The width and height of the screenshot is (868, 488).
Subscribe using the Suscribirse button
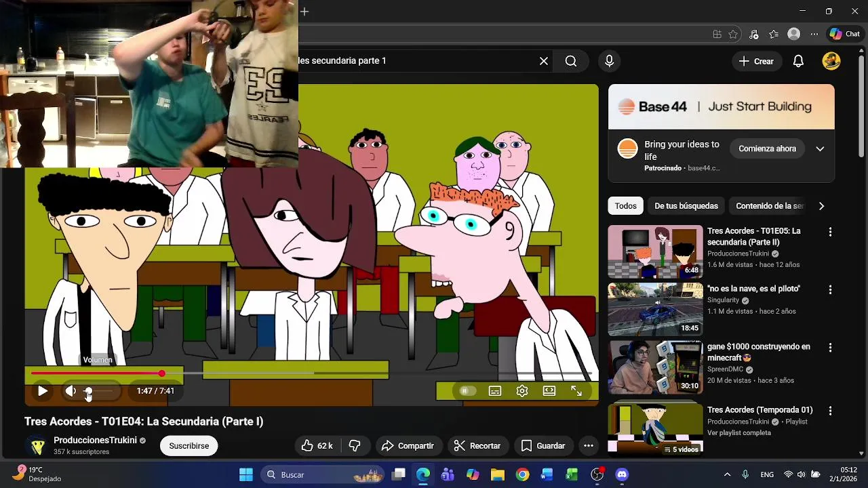click(x=189, y=446)
